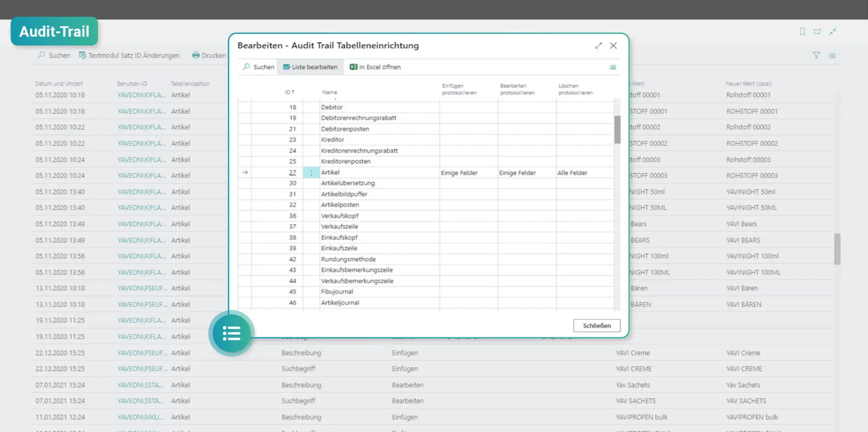Image resolution: width=868 pixels, height=432 pixels.
Task: Click the round teal list icon button
Action: click(x=231, y=333)
